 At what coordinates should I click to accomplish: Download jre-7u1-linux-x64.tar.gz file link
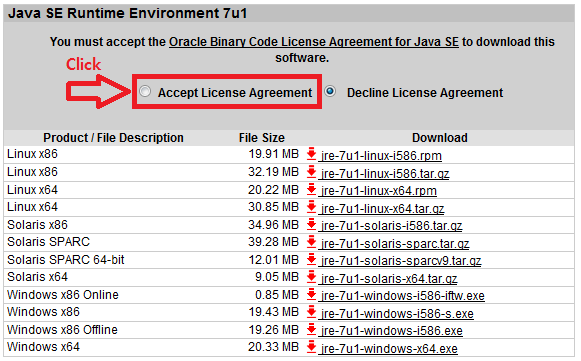pyautogui.click(x=382, y=209)
